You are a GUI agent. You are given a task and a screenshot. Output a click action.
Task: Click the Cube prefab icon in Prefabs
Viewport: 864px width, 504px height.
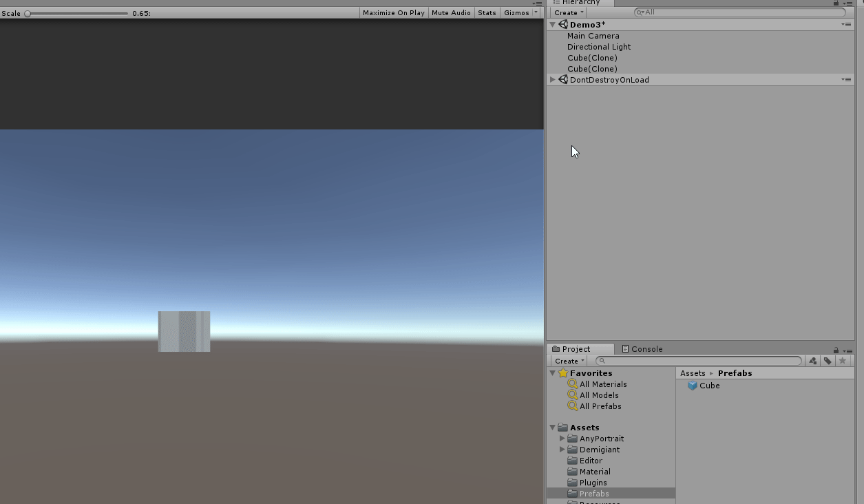tap(693, 386)
